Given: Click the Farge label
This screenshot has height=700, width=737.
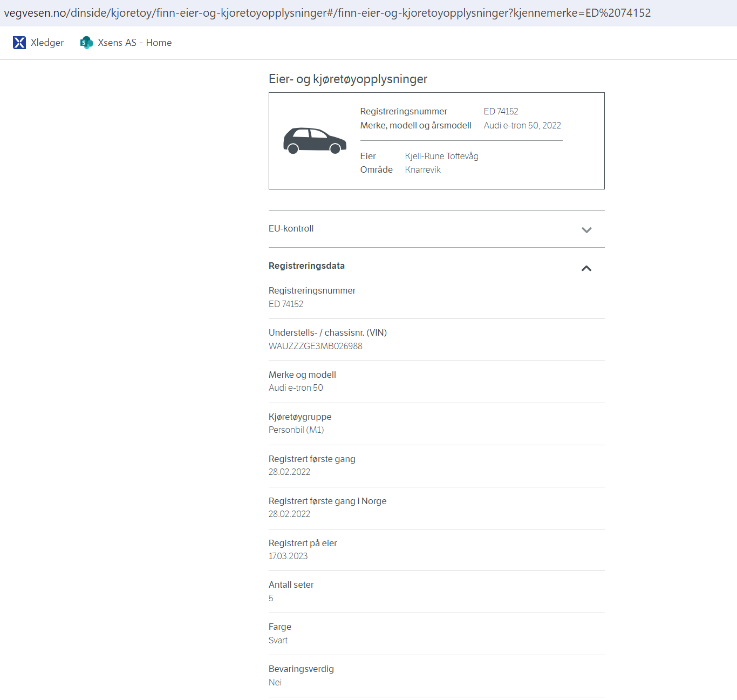Looking at the screenshot, I should click(280, 627).
